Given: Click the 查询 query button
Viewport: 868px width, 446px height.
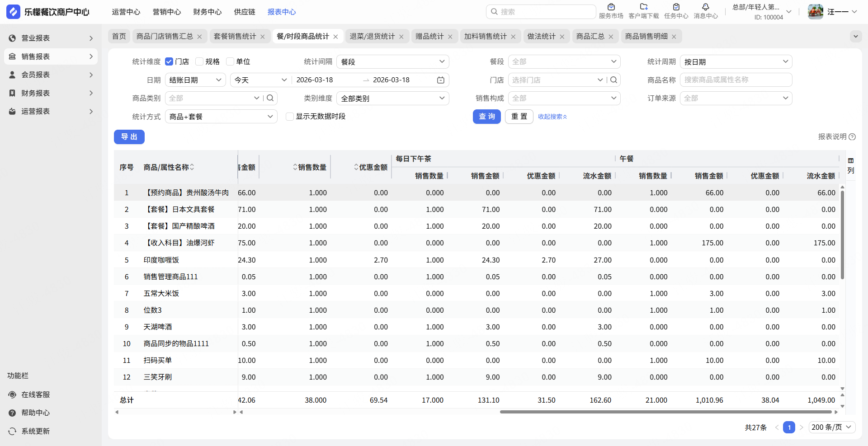Looking at the screenshot, I should pos(486,117).
